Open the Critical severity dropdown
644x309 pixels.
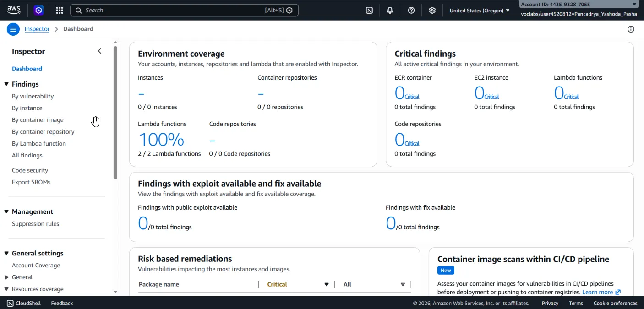[298, 284]
